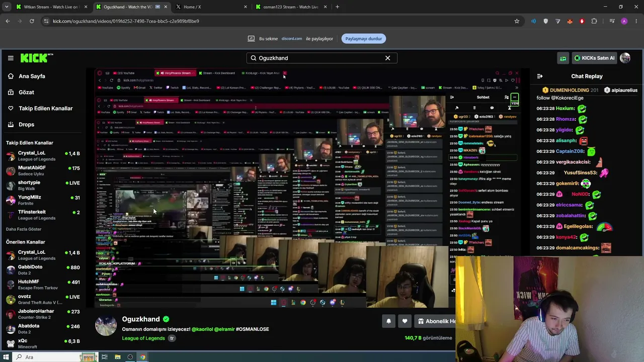Open the YungMillz channel
The image size is (644, 362).
click(x=43, y=200)
